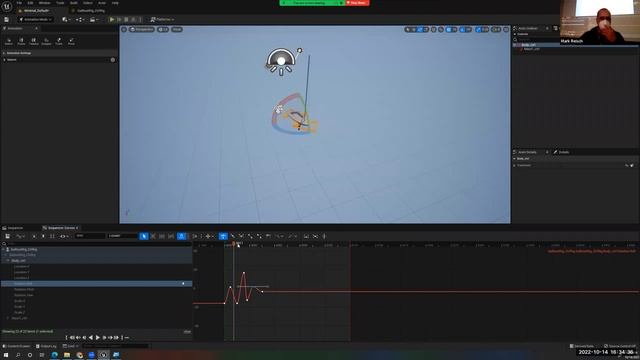640x360 pixels.
Task: Toggle the highlighted curve snapping toolbar button
Action: (182, 236)
